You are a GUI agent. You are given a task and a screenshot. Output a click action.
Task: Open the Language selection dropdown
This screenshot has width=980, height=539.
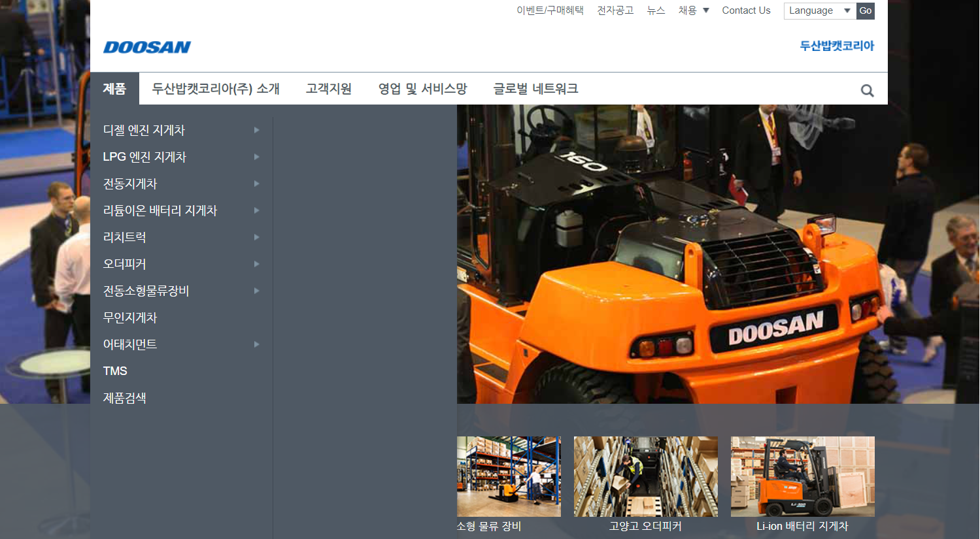pyautogui.click(x=819, y=10)
